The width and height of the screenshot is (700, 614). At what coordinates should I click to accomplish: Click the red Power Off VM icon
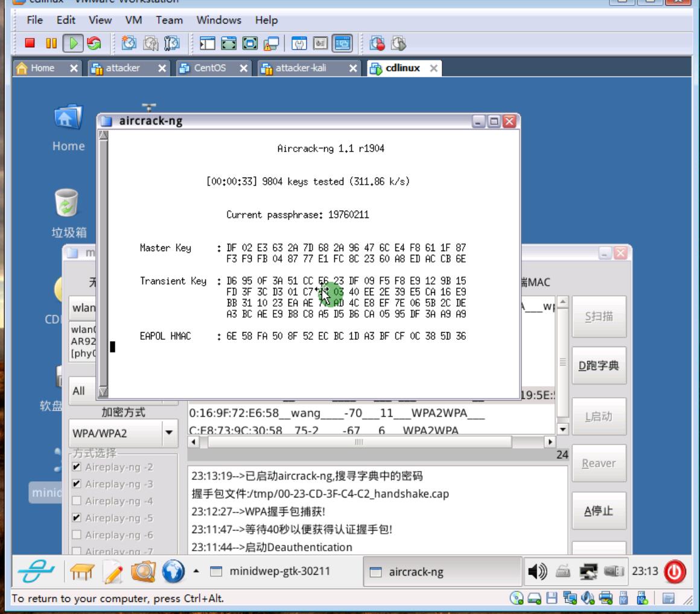click(x=30, y=43)
